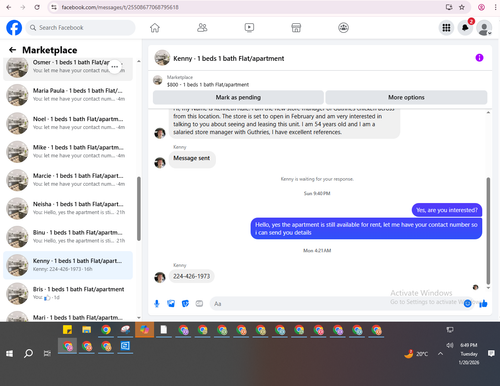Open the Chrome three-dot menu
Viewport: 500px width, 386px height.
[495, 7]
